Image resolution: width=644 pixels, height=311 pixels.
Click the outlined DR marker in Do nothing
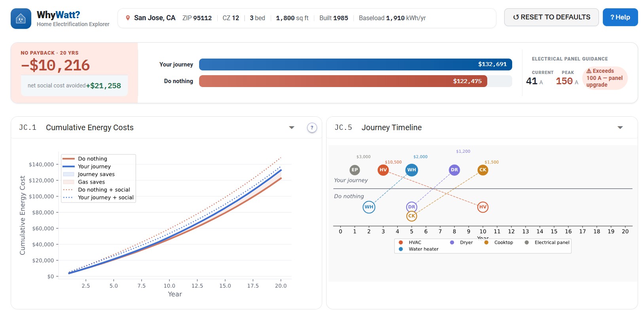point(412,207)
